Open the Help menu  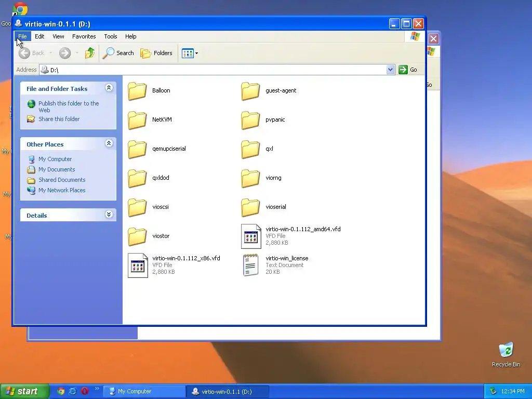(130, 36)
